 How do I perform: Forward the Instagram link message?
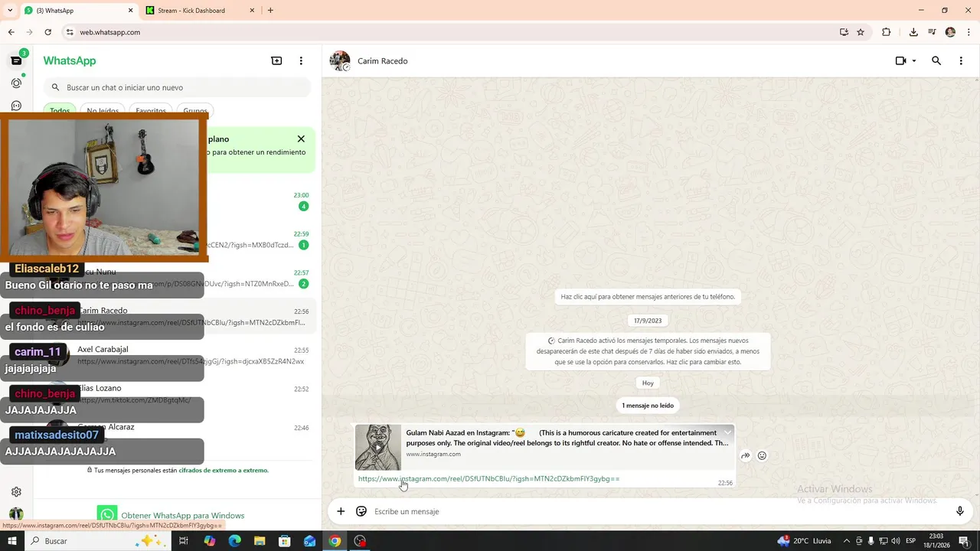pyautogui.click(x=745, y=455)
